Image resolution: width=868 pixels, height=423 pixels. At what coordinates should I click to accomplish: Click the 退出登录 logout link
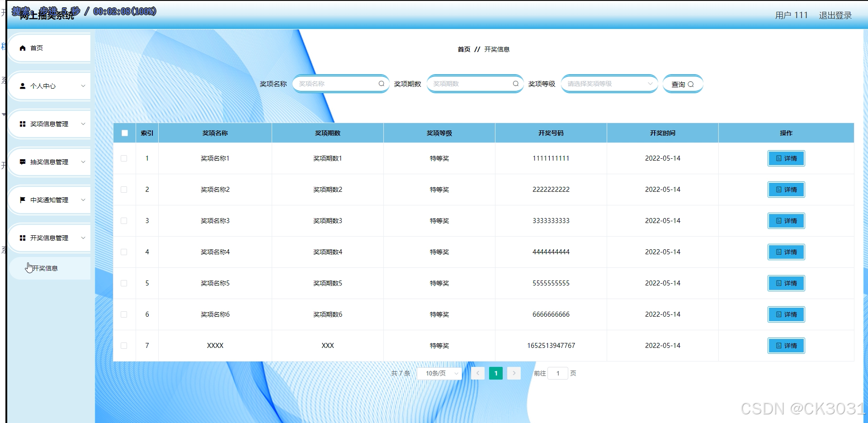pos(835,15)
